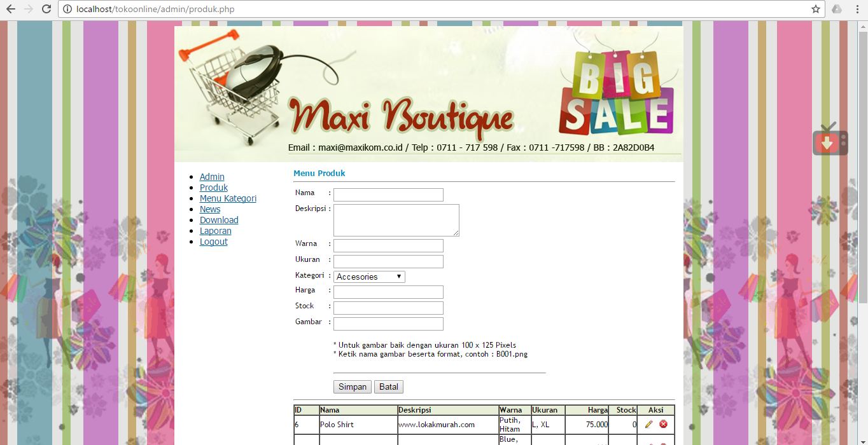
Task: Open the Laporan section
Action: point(215,230)
